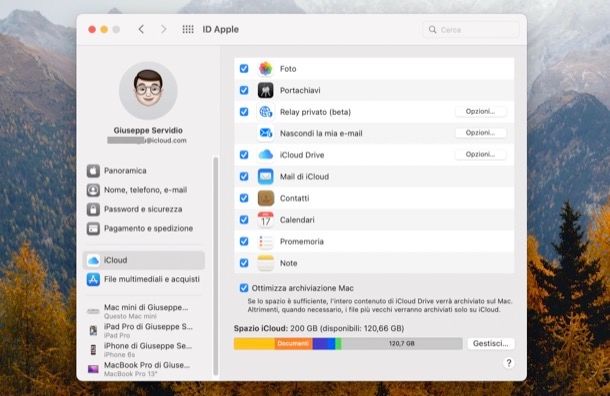
Task: Click the orange Documenti storage segment
Action: [293, 343]
